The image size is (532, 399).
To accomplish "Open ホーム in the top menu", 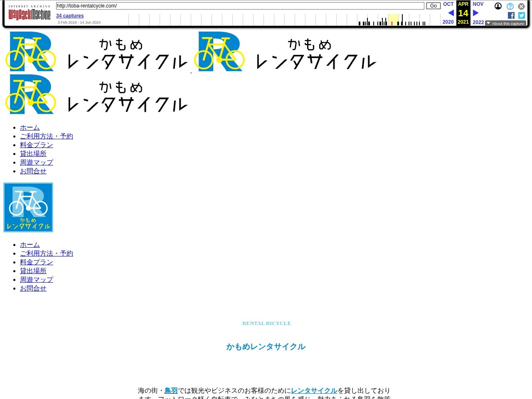I will coord(30,128).
